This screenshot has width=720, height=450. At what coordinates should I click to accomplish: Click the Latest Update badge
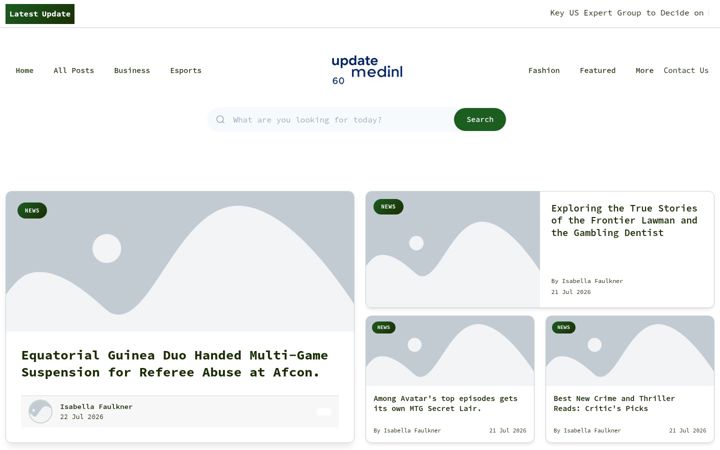(x=40, y=14)
